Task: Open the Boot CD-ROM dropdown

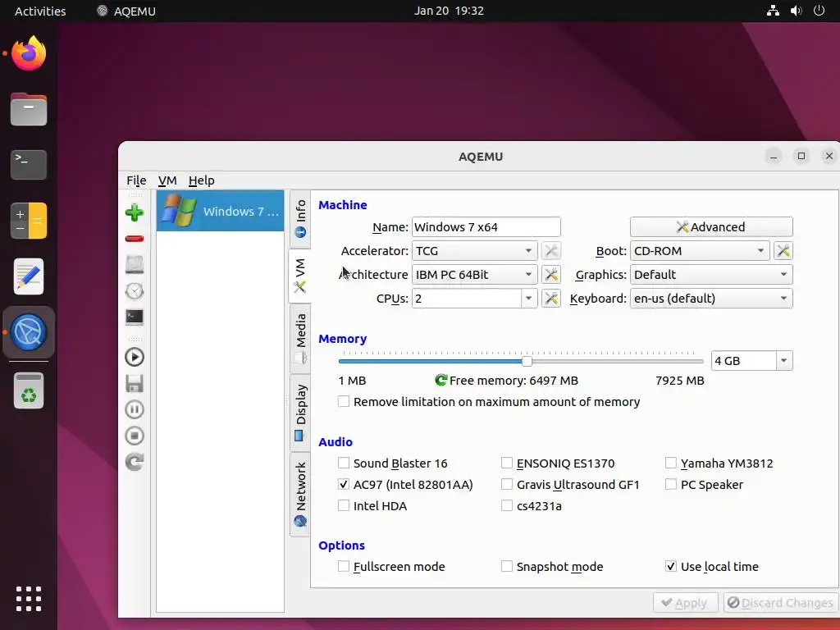Action: pyautogui.click(x=701, y=251)
